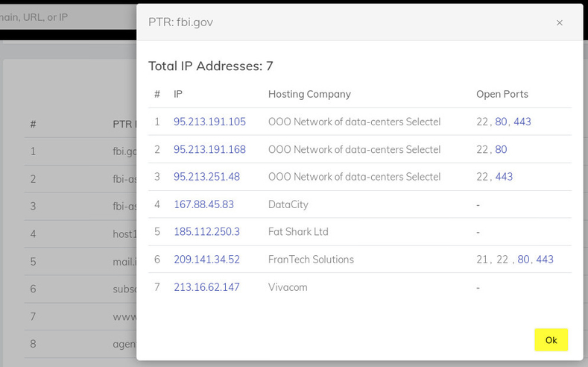Select row 4 host1 entry in background table
This screenshot has width=588, height=367.
point(124,234)
